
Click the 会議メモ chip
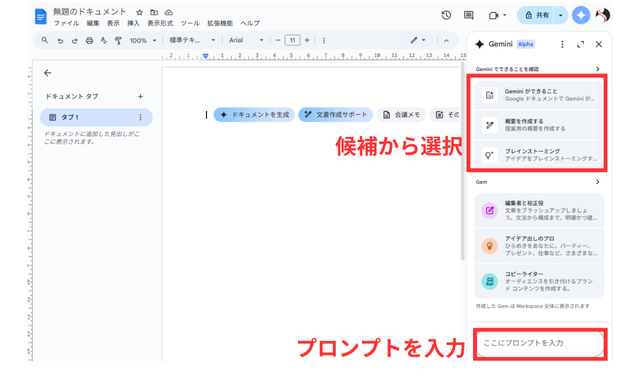[401, 115]
